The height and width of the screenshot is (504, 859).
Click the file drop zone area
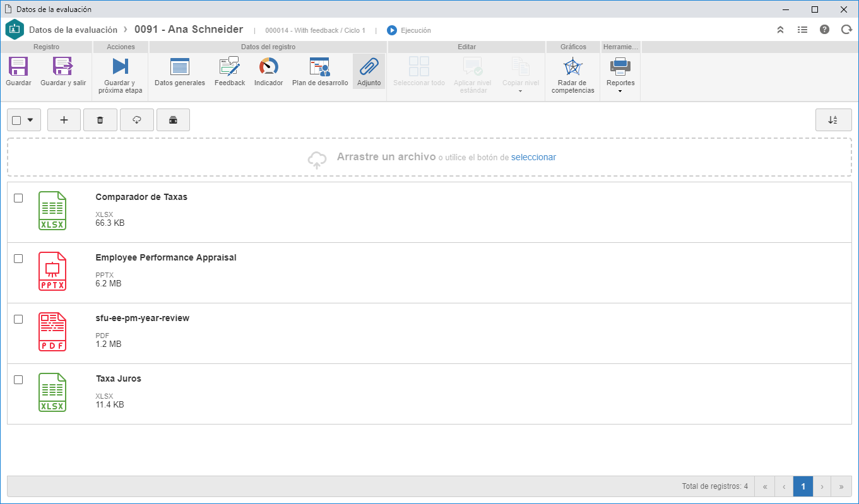(429, 157)
